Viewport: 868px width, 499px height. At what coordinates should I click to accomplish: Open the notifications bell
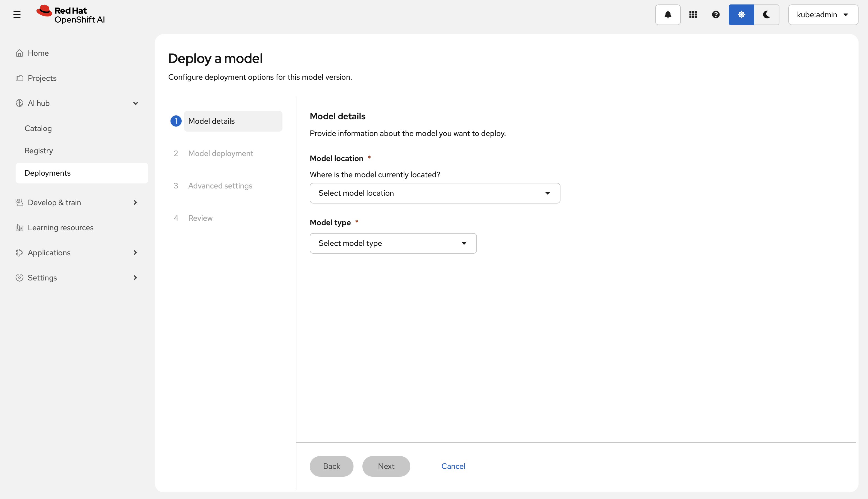pos(668,15)
